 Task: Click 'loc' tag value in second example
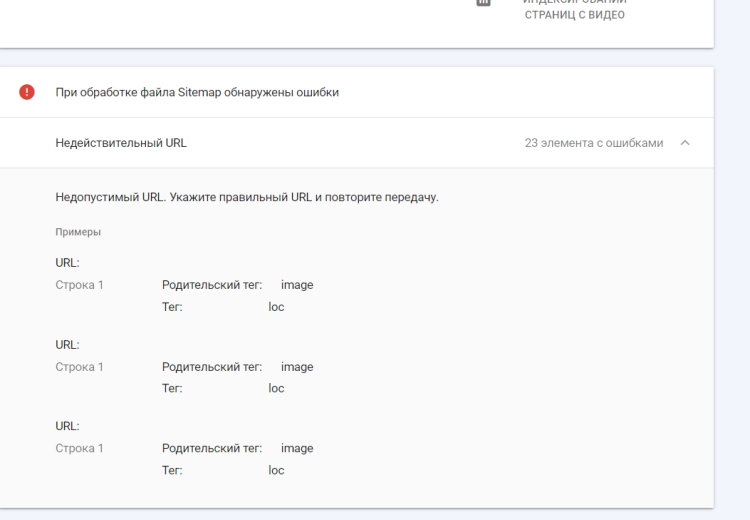[x=276, y=389]
